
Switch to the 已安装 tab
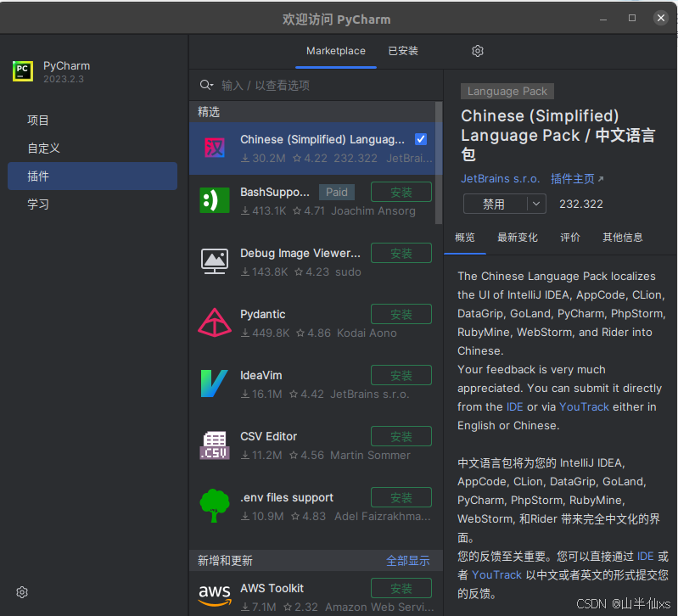coord(403,51)
